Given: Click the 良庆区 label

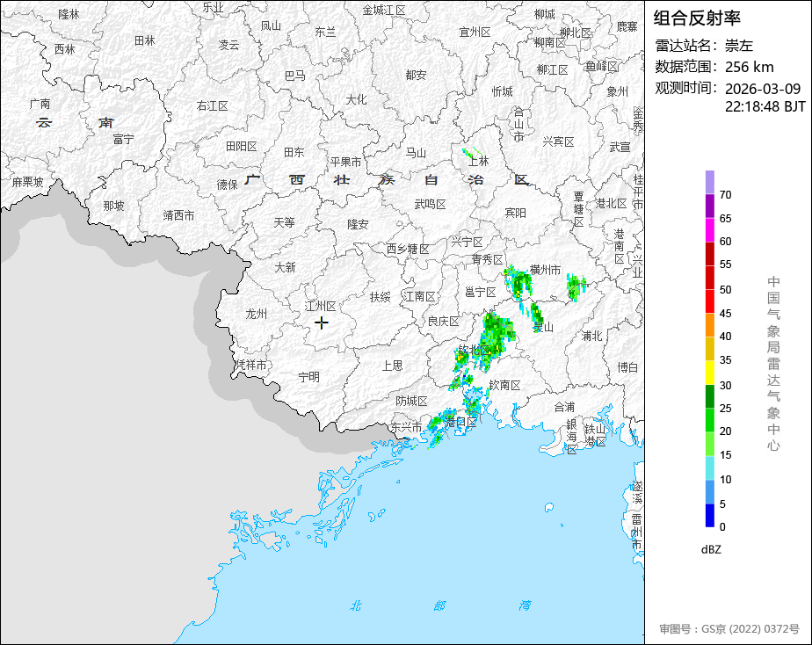Looking at the screenshot, I should (443, 322).
